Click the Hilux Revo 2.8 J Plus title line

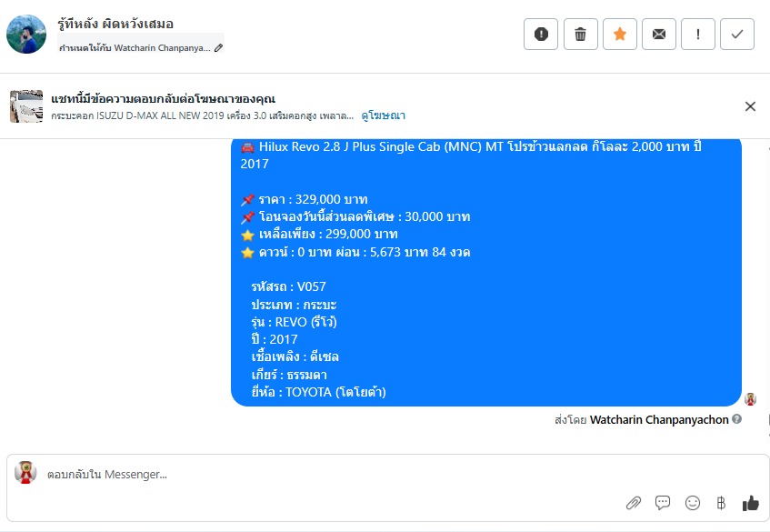(x=471, y=155)
